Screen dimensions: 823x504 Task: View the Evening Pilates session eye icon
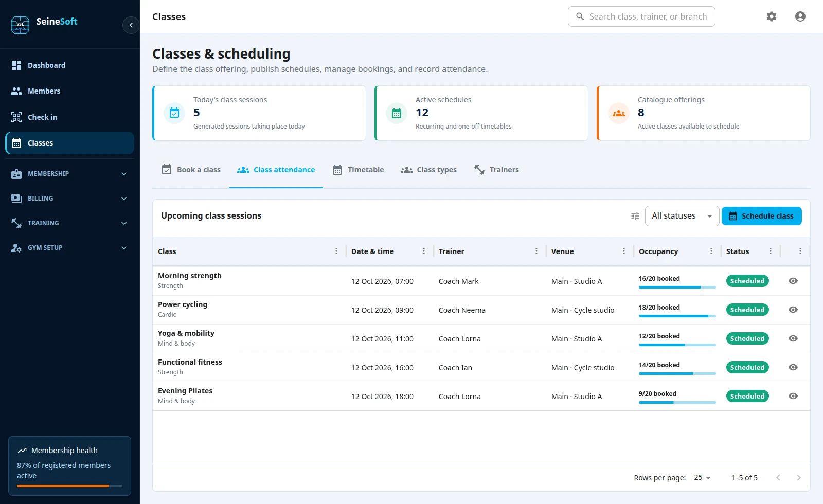[793, 396]
